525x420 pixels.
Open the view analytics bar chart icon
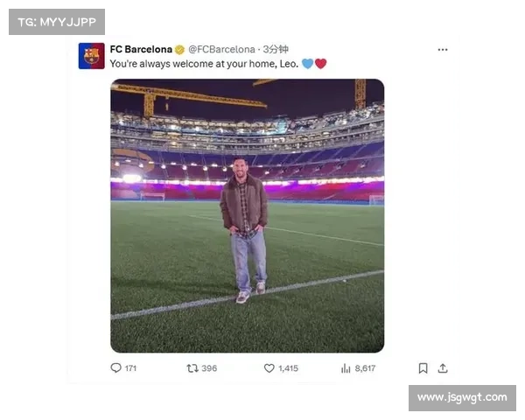point(346,368)
